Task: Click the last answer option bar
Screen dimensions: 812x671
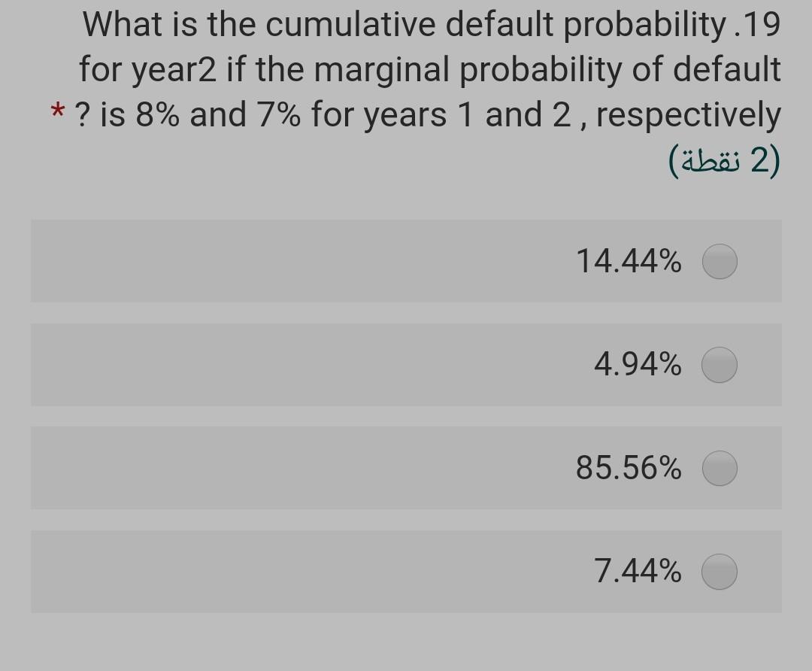Action: (x=406, y=571)
